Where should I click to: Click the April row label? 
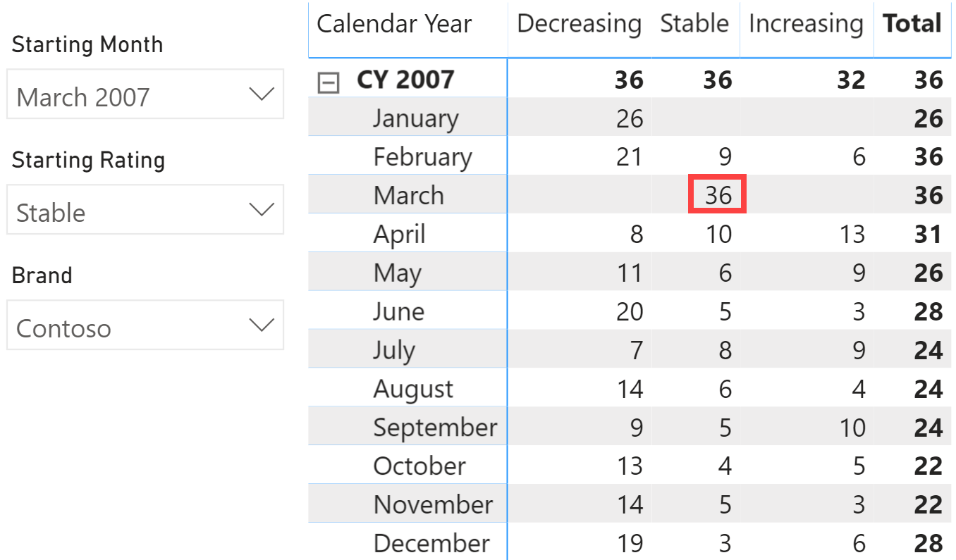[399, 235]
